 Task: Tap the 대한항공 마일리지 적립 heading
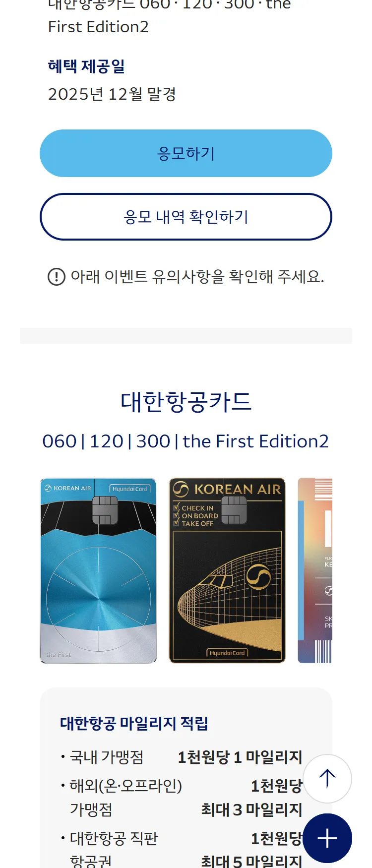tap(134, 723)
